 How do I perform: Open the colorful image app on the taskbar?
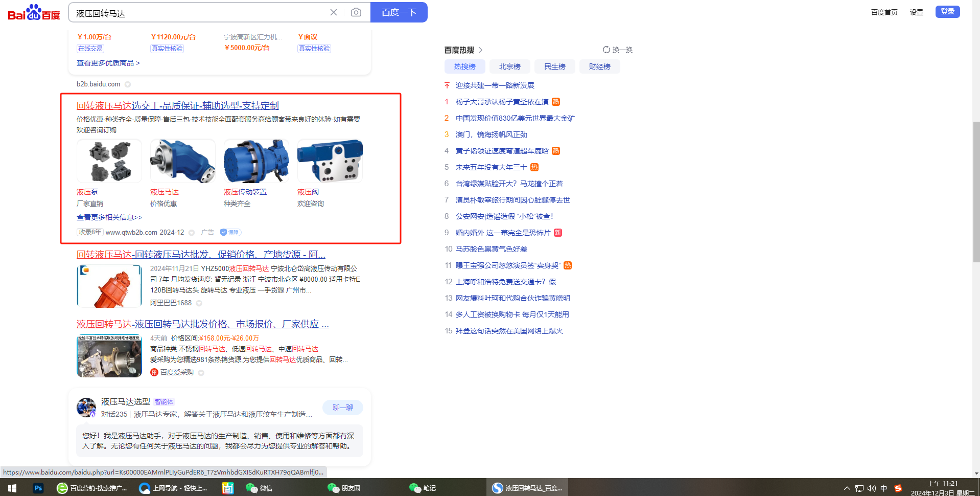tap(227, 488)
